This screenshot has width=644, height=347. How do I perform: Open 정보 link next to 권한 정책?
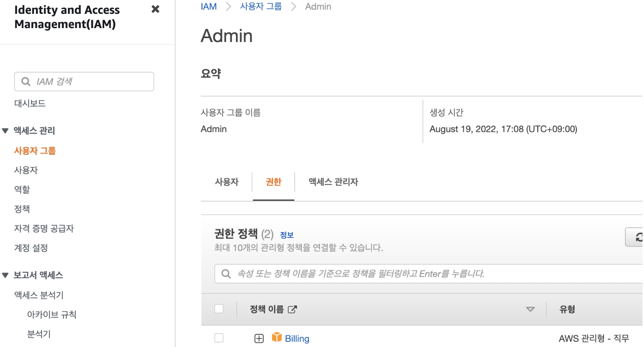point(287,235)
